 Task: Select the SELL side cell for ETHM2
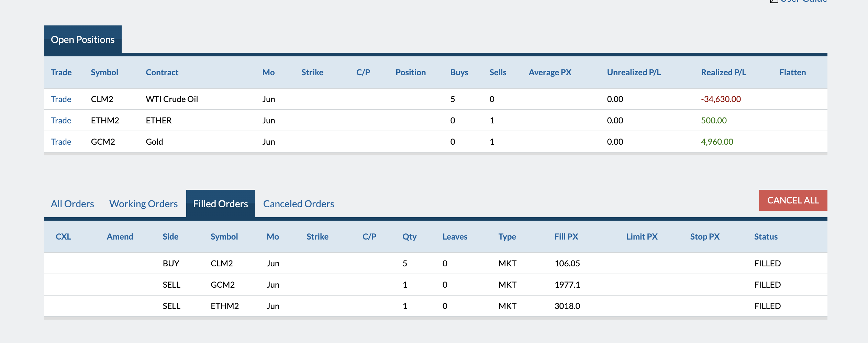(171, 306)
